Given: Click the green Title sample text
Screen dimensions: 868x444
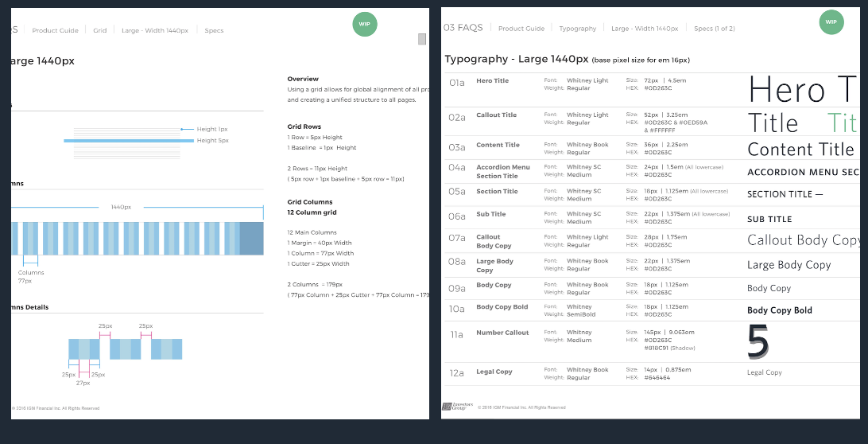Looking at the screenshot, I should (842, 123).
